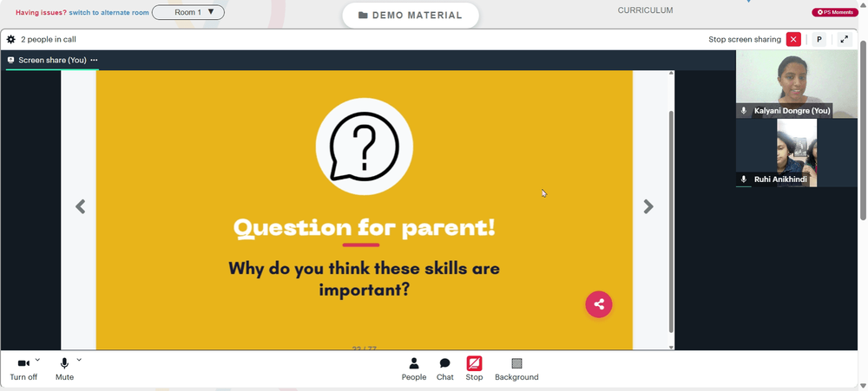This screenshot has height=391, width=868.
Task: Open the People panel
Action: pos(414,368)
